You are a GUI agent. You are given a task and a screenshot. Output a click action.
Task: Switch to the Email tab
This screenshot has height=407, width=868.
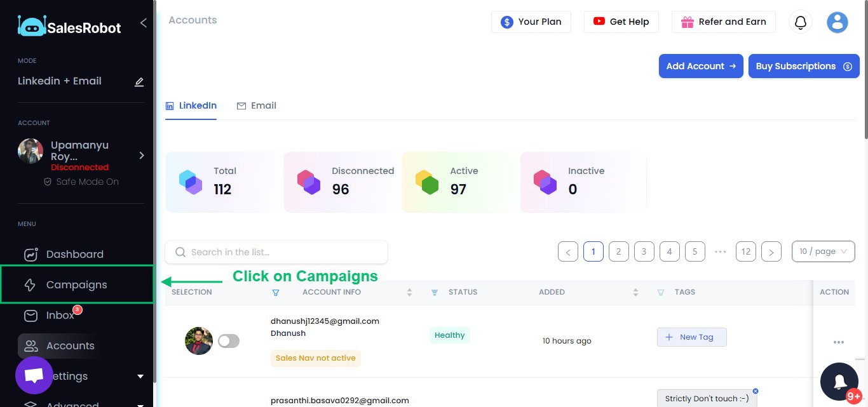257,105
